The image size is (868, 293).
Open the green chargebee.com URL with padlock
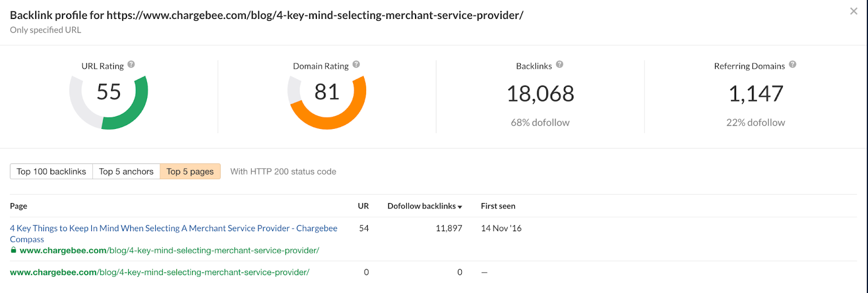[169, 250]
